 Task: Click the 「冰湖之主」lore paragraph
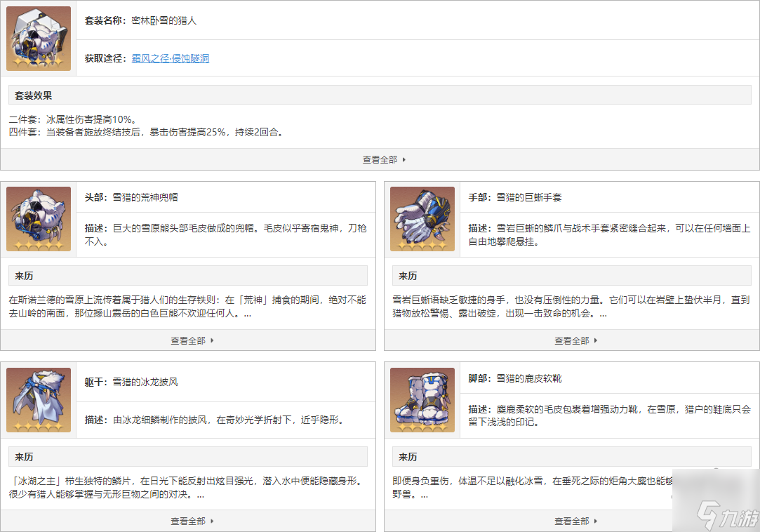tap(187, 487)
